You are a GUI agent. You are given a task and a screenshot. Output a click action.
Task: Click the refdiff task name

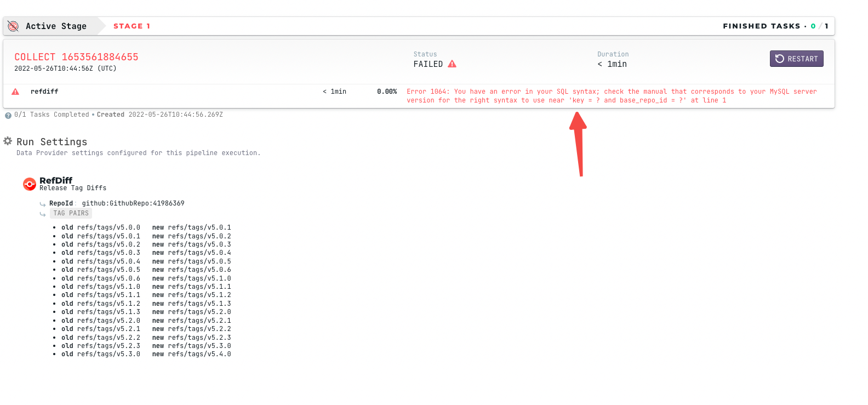point(44,92)
